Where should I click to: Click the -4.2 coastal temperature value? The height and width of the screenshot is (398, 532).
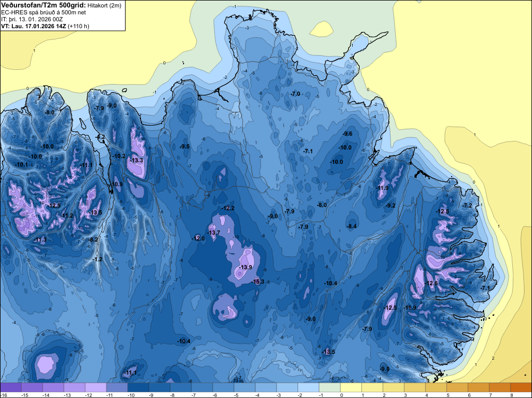coord(101,137)
